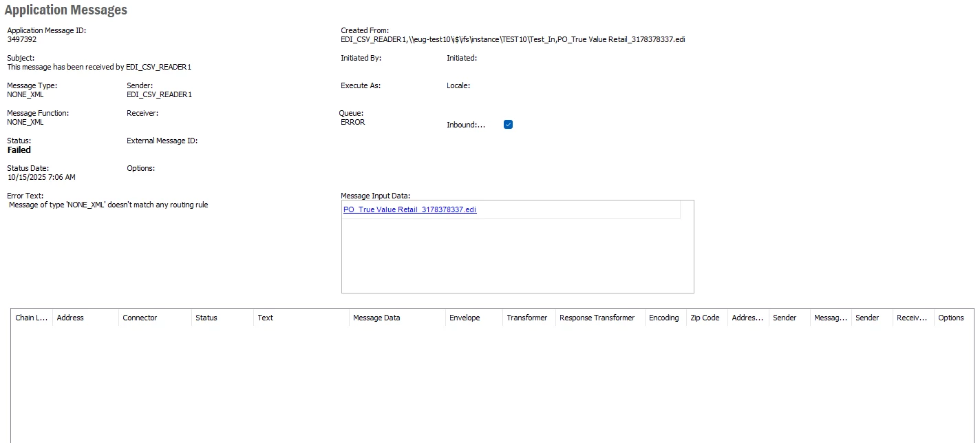980x443 pixels.
Task: Click the Receiv... column header
Action: tap(913, 318)
